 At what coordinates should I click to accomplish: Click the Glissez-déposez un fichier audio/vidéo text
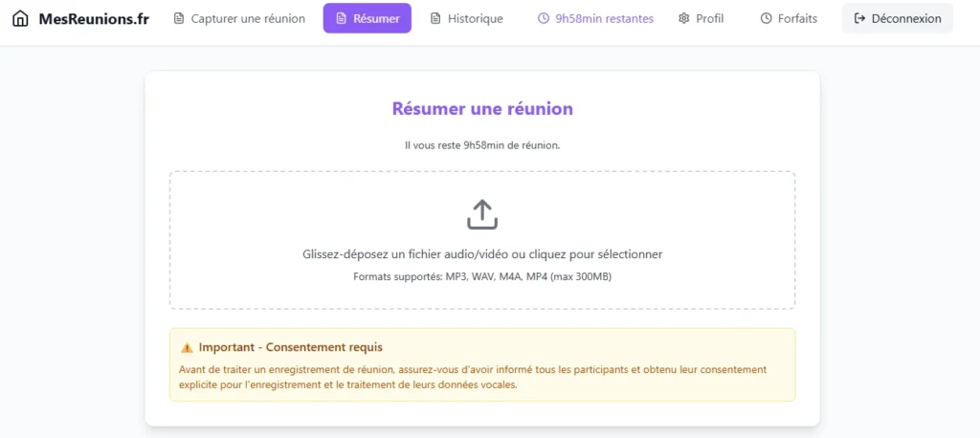482,254
